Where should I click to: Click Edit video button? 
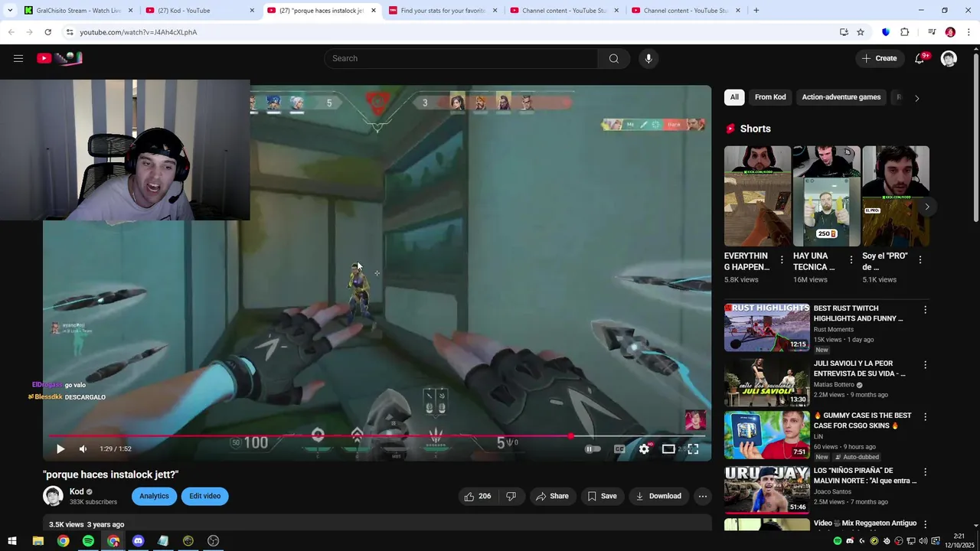click(204, 496)
